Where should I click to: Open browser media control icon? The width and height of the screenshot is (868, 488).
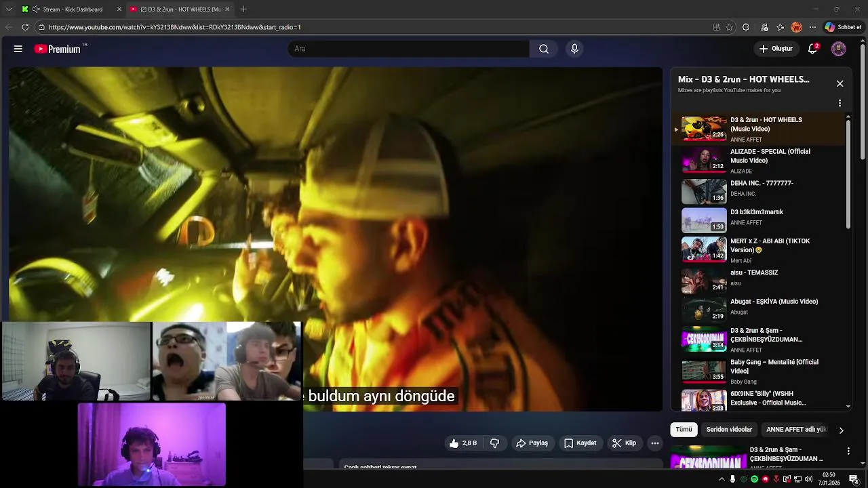click(764, 27)
